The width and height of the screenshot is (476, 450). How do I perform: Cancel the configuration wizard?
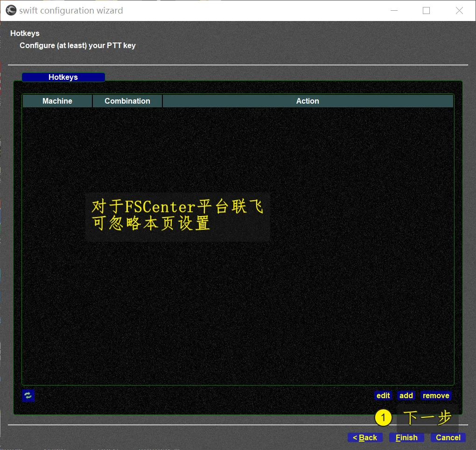pyautogui.click(x=448, y=437)
